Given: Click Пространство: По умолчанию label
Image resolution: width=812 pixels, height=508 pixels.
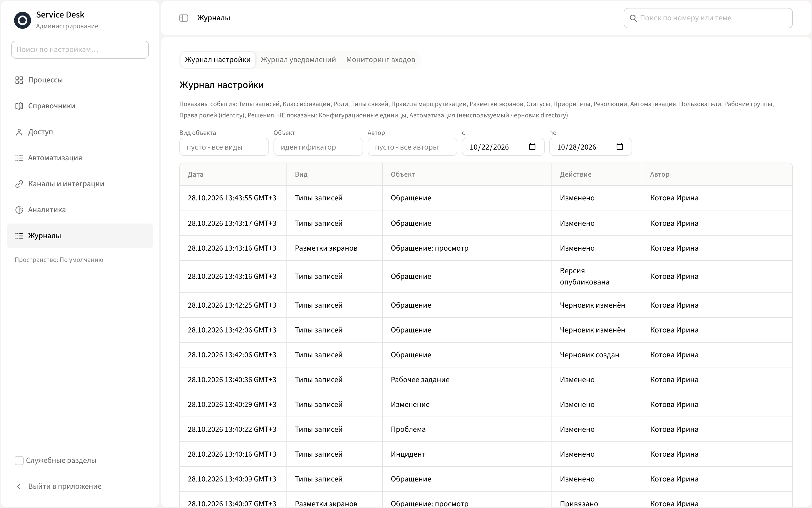Looking at the screenshot, I should point(59,260).
